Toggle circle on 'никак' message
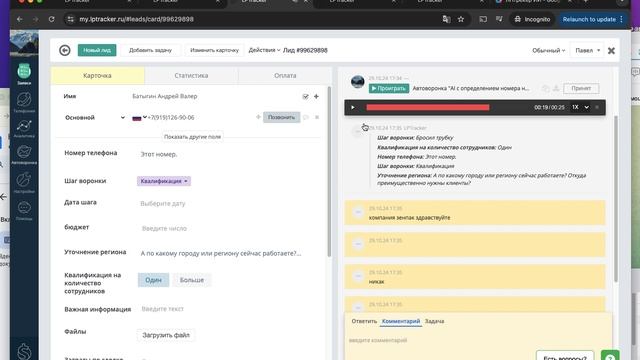 pos(358,276)
